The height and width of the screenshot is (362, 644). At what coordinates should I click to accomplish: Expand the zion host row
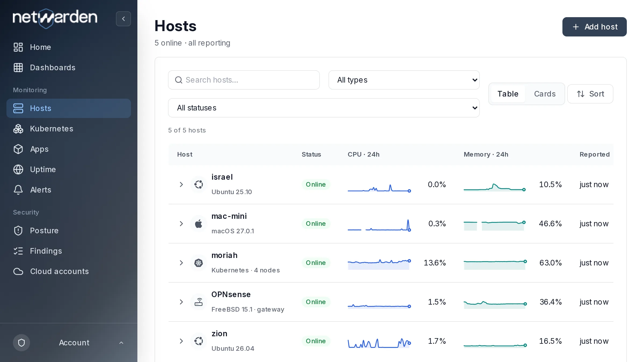pyautogui.click(x=181, y=341)
